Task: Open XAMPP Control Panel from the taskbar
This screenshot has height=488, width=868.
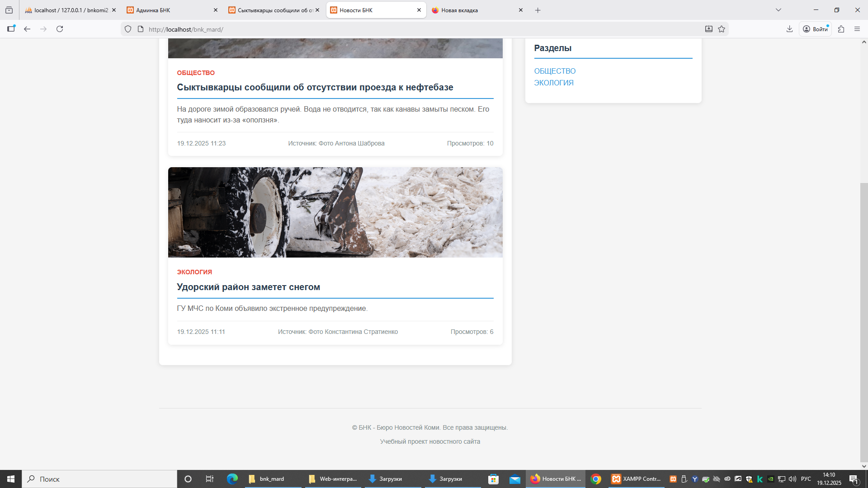Action: [636, 479]
